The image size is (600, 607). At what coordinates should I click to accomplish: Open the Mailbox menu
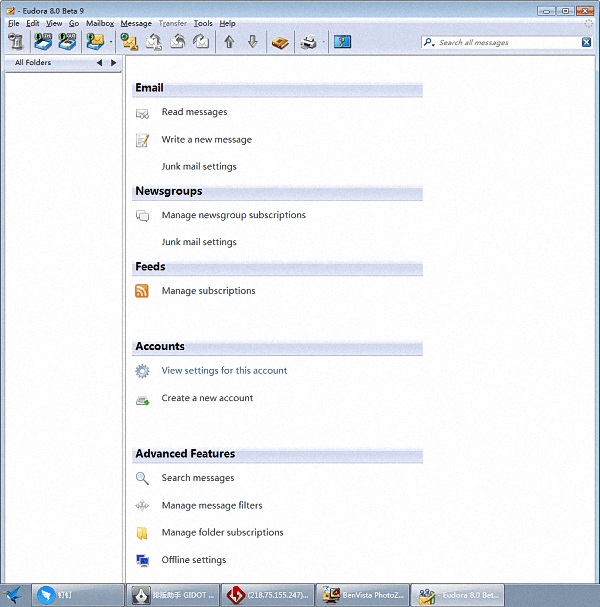coord(100,23)
